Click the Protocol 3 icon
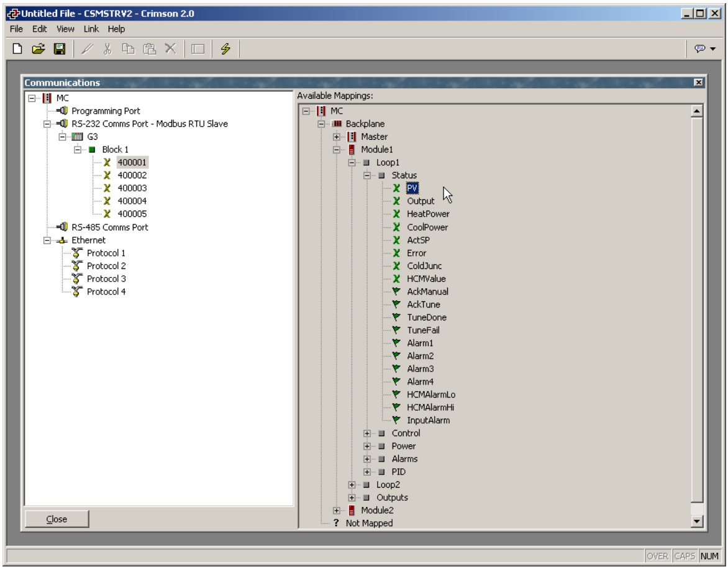728x569 pixels. coord(77,279)
